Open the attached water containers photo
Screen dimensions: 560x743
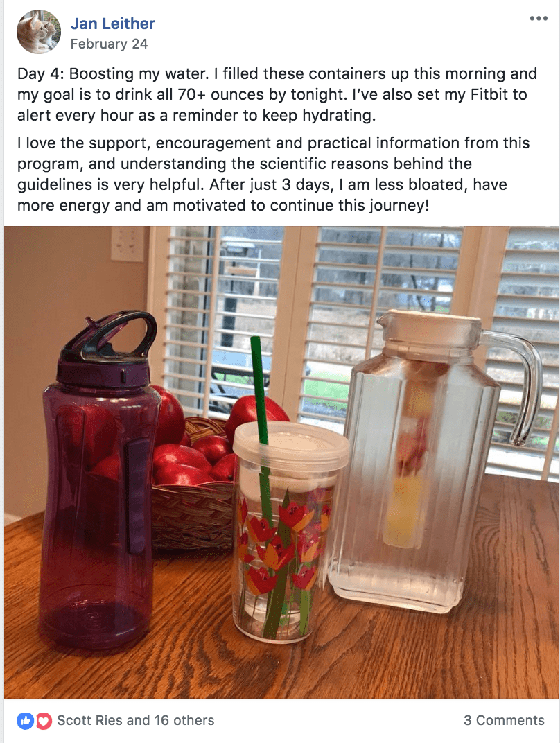pos(281,462)
